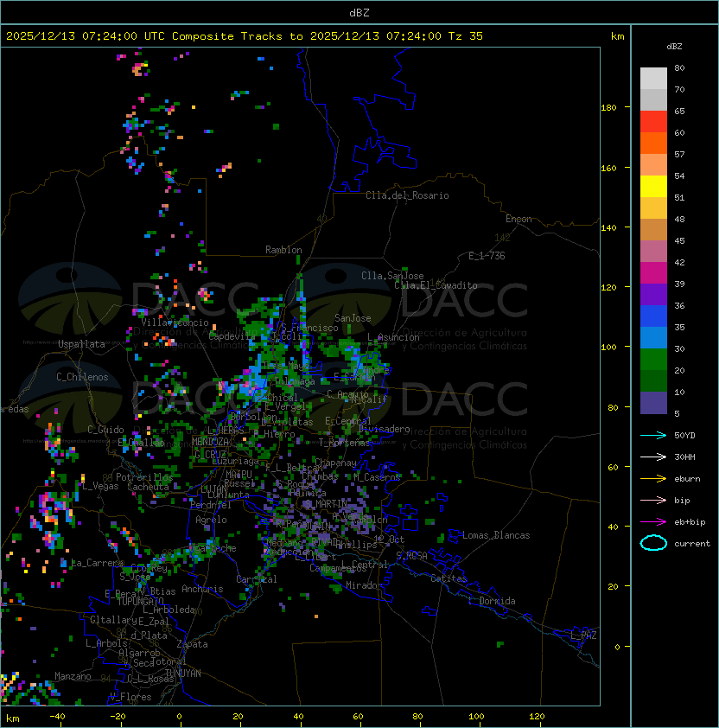Click the 'Clla.del_Rosario' map label
This screenshot has width=719, height=728.
407,195
